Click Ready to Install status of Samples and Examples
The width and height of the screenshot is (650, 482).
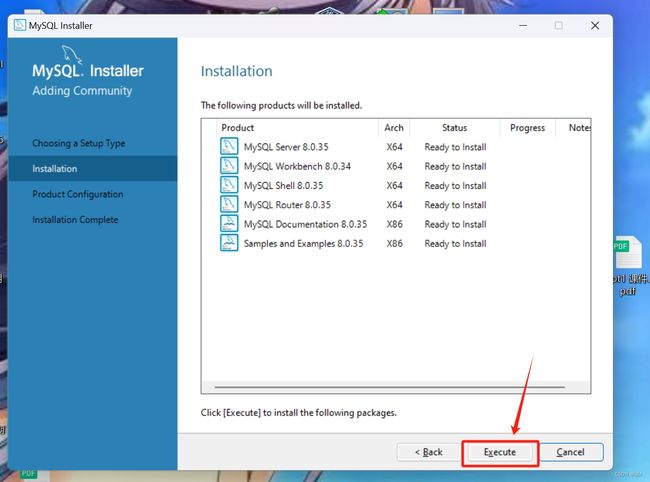point(456,244)
